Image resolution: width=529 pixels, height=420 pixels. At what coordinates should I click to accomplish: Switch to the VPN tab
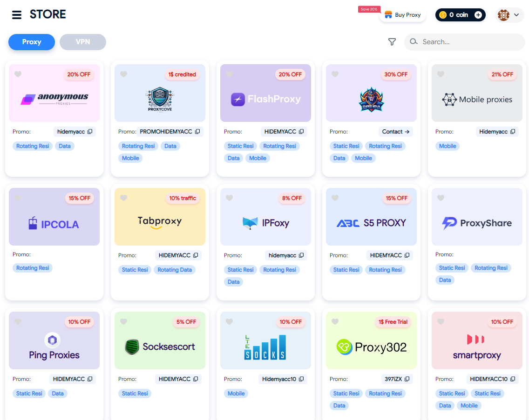[x=83, y=42]
